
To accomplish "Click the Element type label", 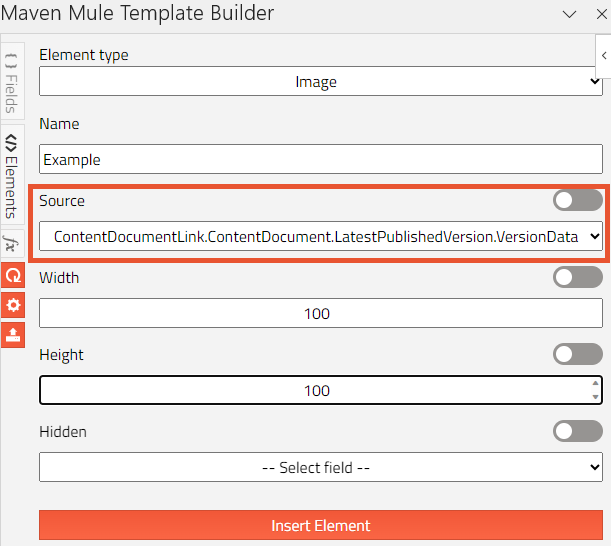I will click(x=84, y=55).
